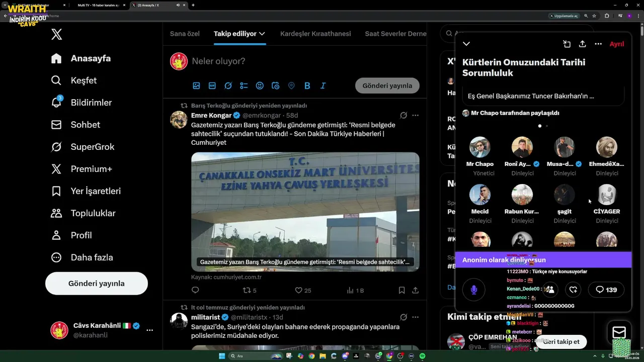Screen dimensions: 644x362
Task: Open Space listeners people icon
Action: click(x=549, y=290)
